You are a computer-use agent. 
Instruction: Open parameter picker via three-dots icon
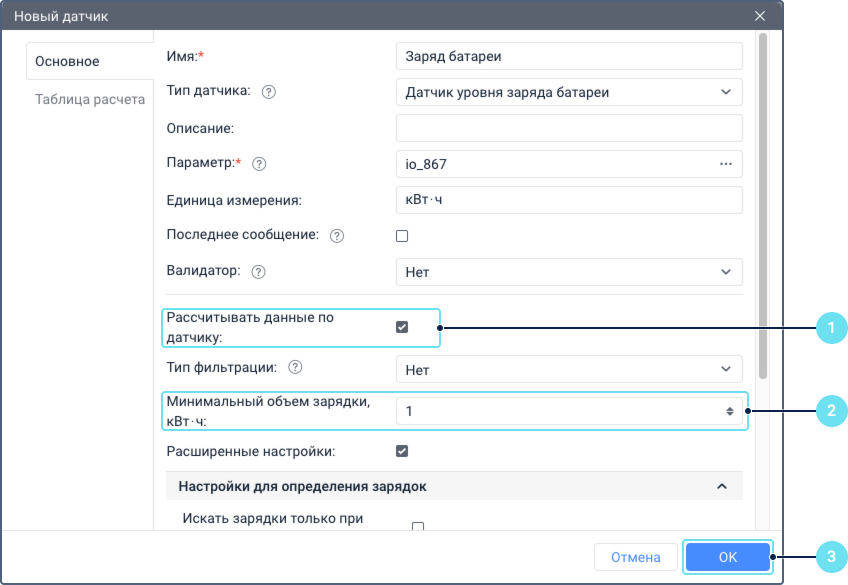[x=726, y=163]
